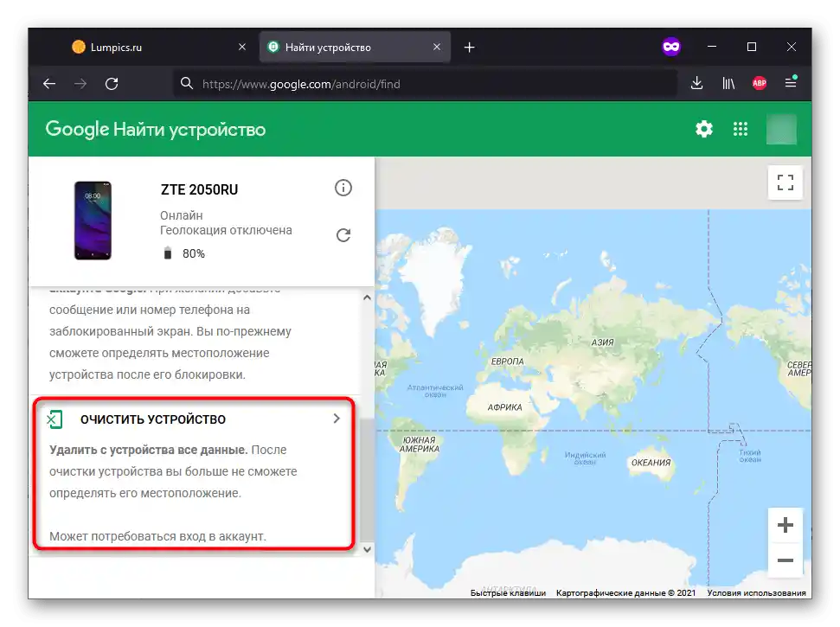
Task: Select the Найти устройство tab
Action: [355, 47]
